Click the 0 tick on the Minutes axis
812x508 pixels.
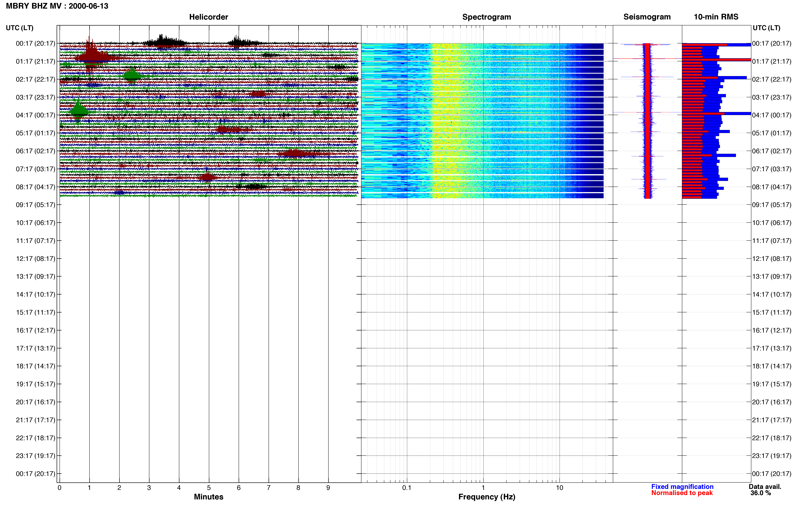coord(59,487)
